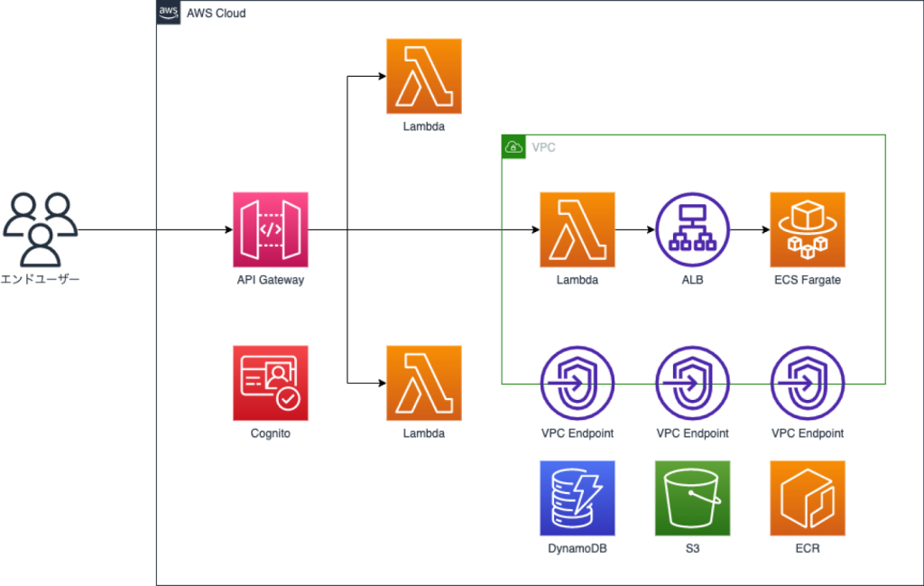Click the "AWS Cloud" text label
This screenshot has width=924, height=586.
click(x=216, y=14)
